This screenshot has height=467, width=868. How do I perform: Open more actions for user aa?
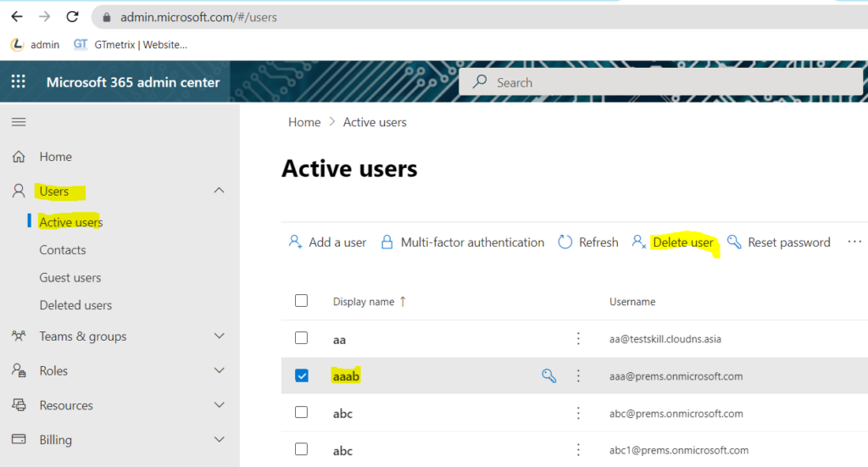(x=578, y=339)
